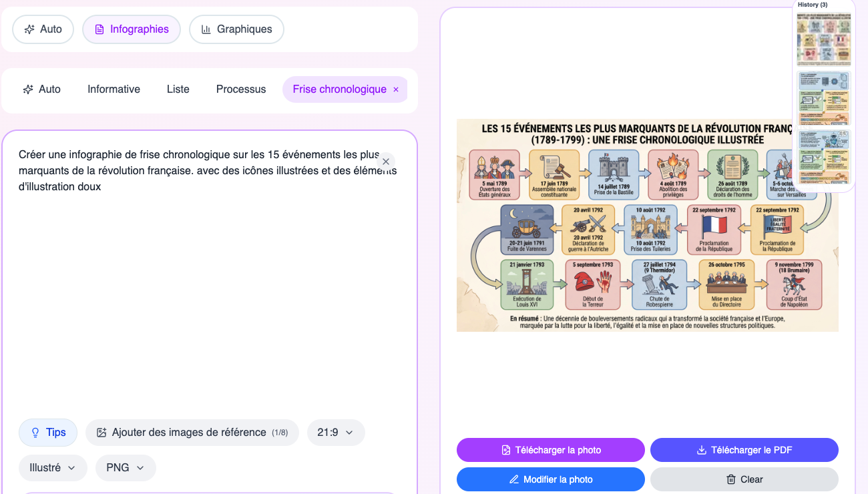Click the download icon on Télécharger le PDF
This screenshot has width=868, height=494.
702,450
